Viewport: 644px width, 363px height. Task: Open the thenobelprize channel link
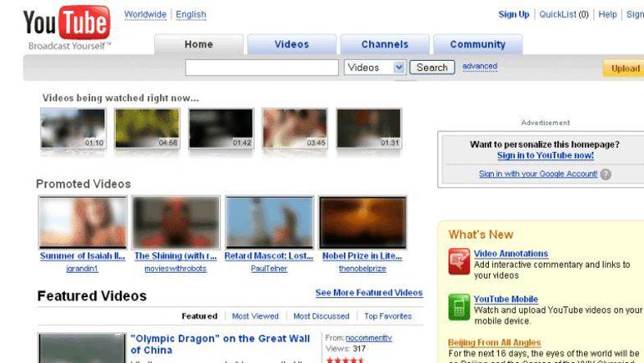coord(363,269)
